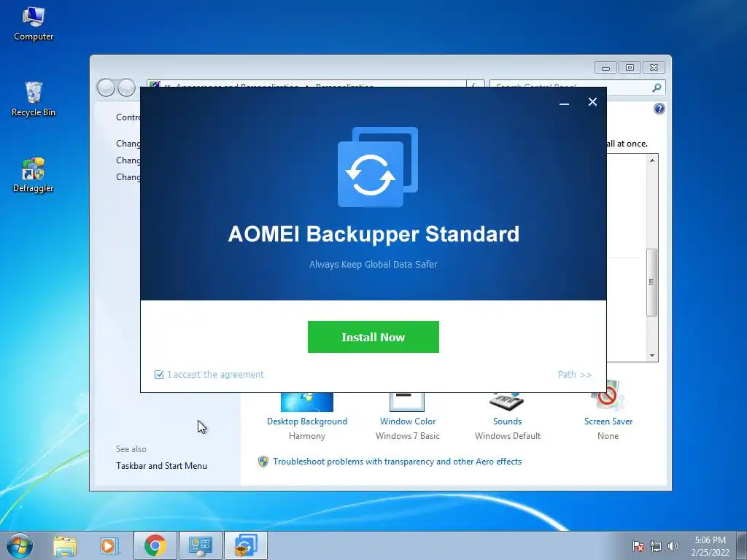
Task: Open the Computer desktop icon
Action: (x=34, y=24)
